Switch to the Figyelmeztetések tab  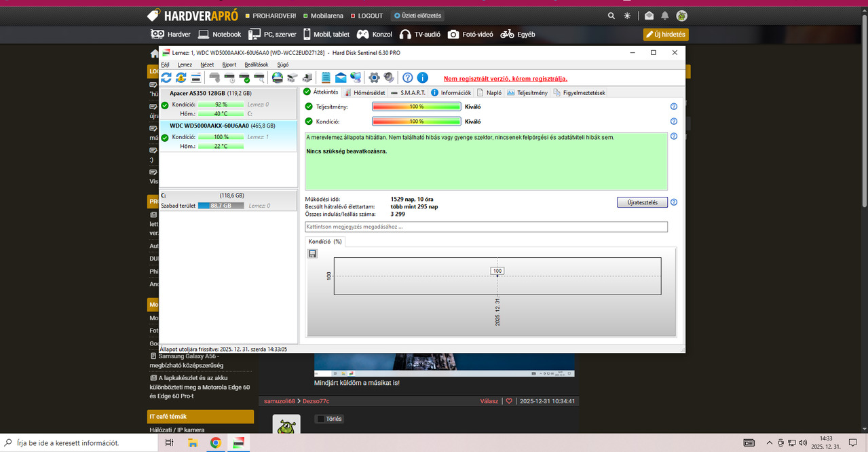[x=580, y=92]
